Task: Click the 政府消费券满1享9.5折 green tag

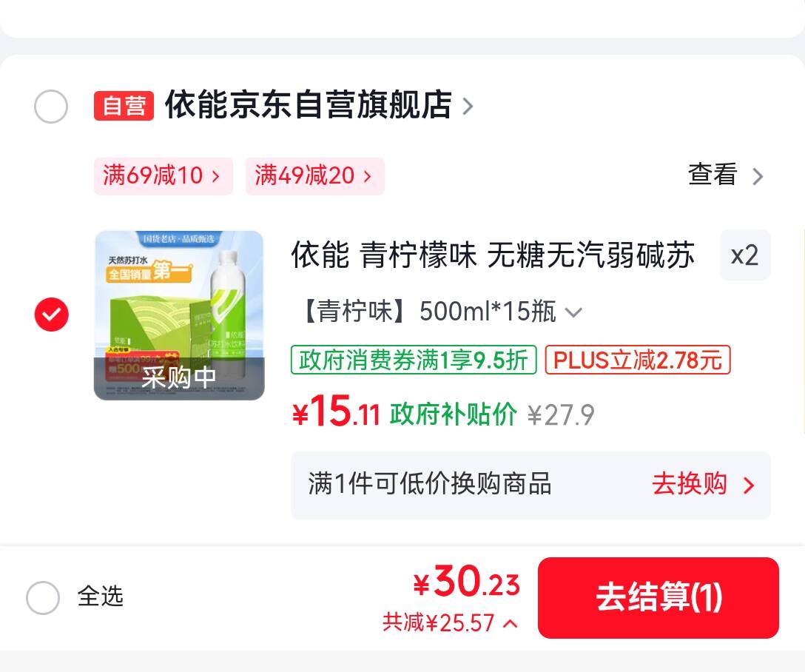Action: [x=414, y=360]
